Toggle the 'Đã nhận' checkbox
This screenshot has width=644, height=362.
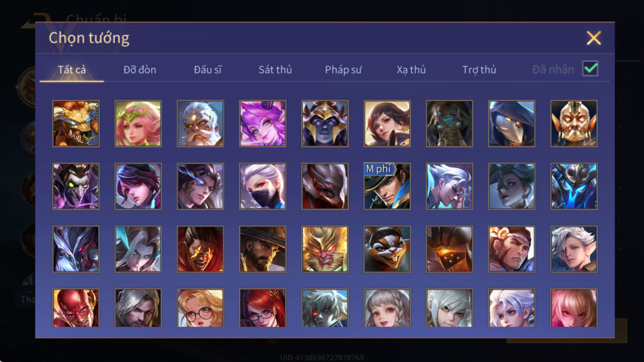click(590, 69)
